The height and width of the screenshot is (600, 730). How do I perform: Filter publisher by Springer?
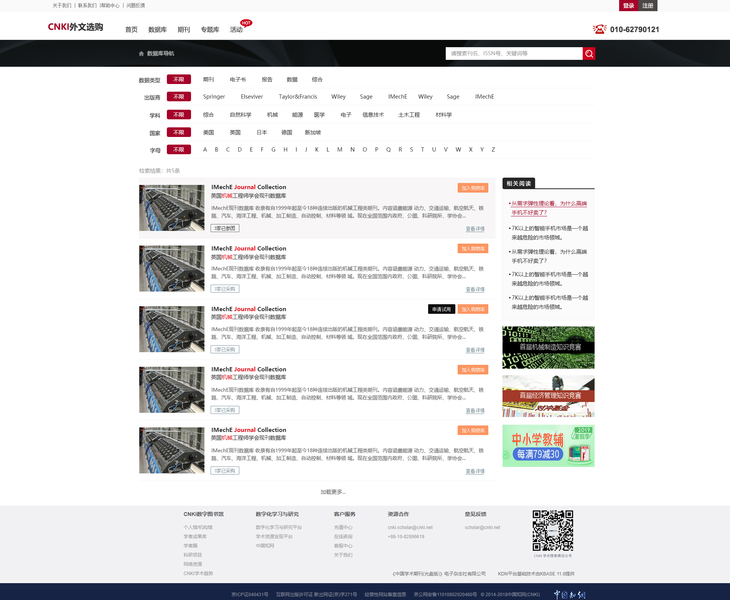214,97
